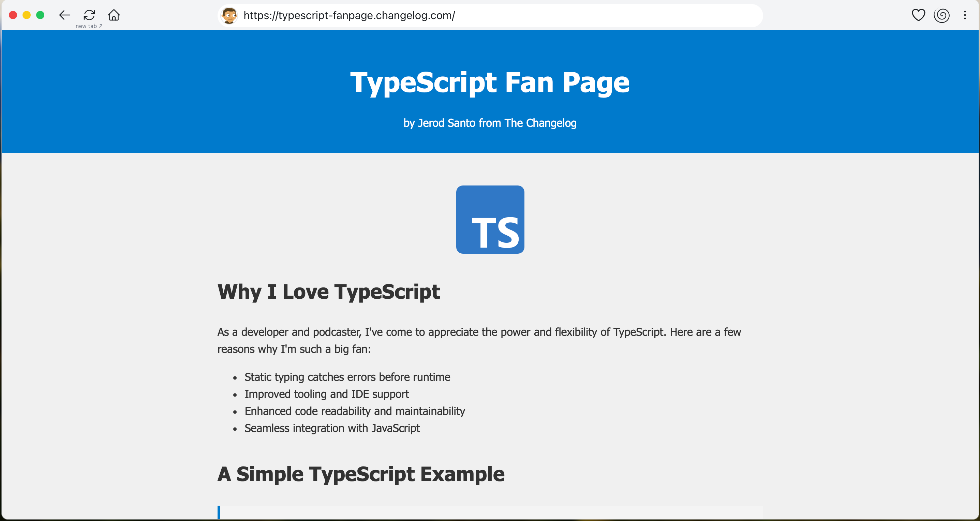Click the A Simple TypeScript Example heading

[361, 474]
